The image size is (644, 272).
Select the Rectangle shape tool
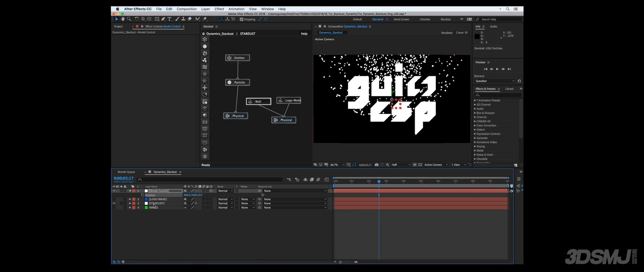(x=157, y=19)
